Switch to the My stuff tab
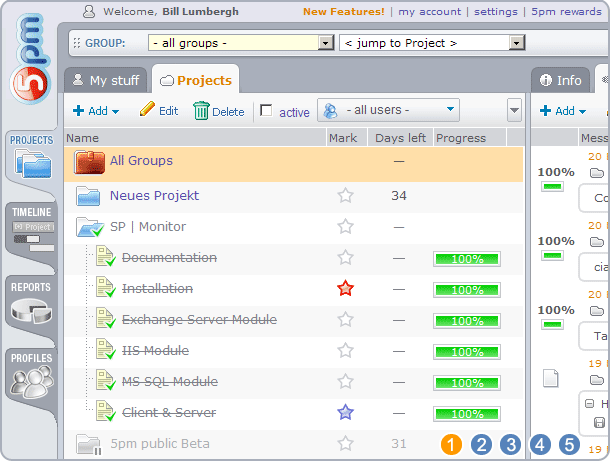610x461 pixels. (x=106, y=80)
